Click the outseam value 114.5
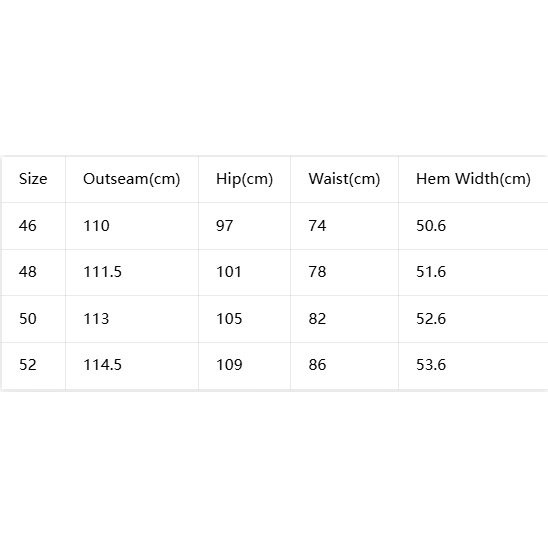Image resolution: width=548 pixels, height=548 pixels. [x=102, y=365]
